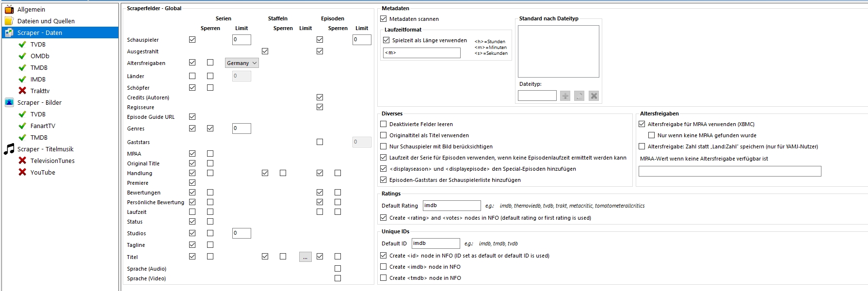Click red X icon beside TelevisionTunes
Image resolution: width=868 pixels, height=291 pixels.
point(22,161)
